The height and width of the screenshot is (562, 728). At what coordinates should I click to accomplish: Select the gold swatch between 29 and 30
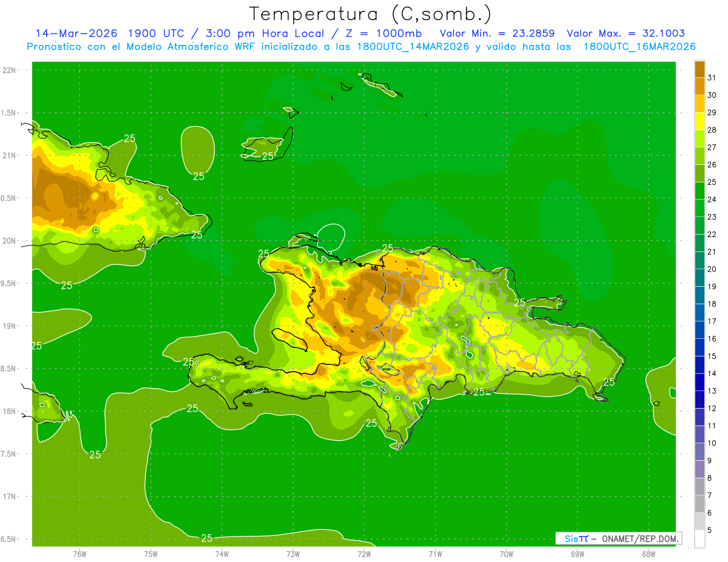[x=699, y=104]
